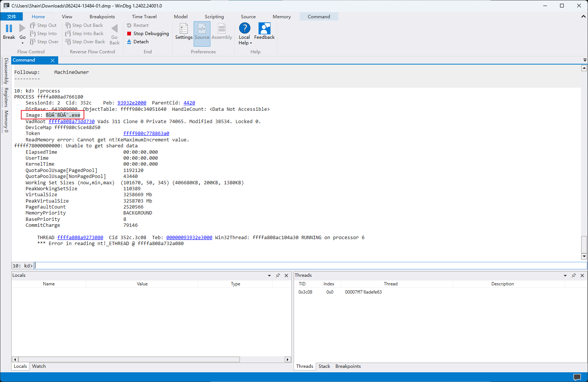The height and width of the screenshot is (382, 588).
Task: Open the Source ribbon tab
Action: pyautogui.click(x=248, y=16)
